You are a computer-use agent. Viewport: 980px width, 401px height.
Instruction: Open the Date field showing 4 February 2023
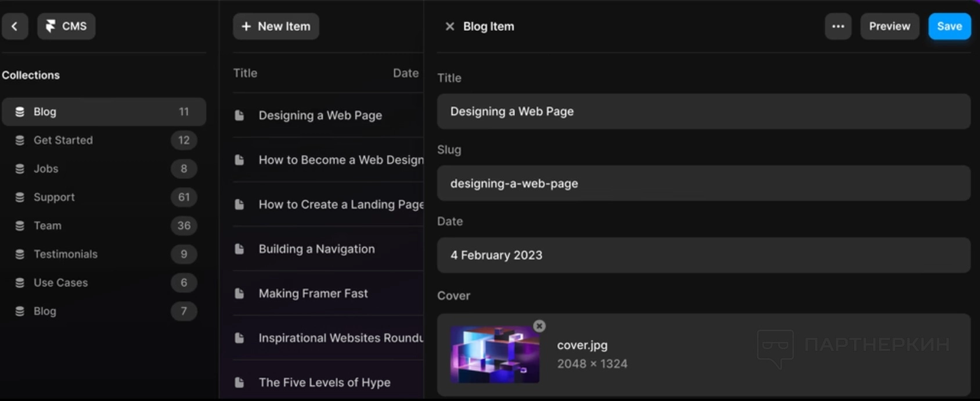point(703,255)
